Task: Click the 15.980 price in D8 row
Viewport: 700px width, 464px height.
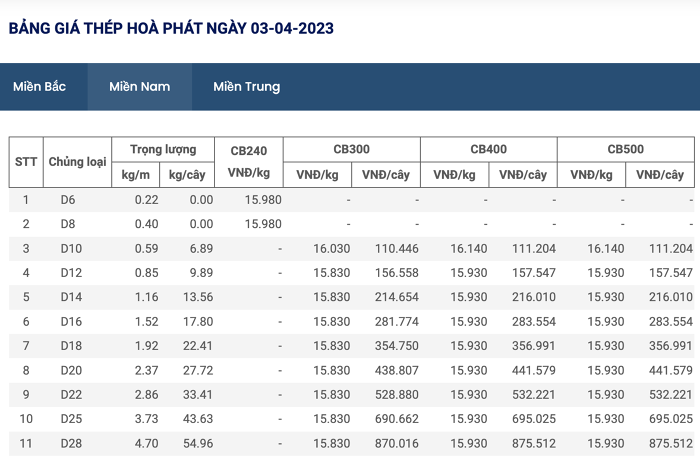Action: coord(263,224)
